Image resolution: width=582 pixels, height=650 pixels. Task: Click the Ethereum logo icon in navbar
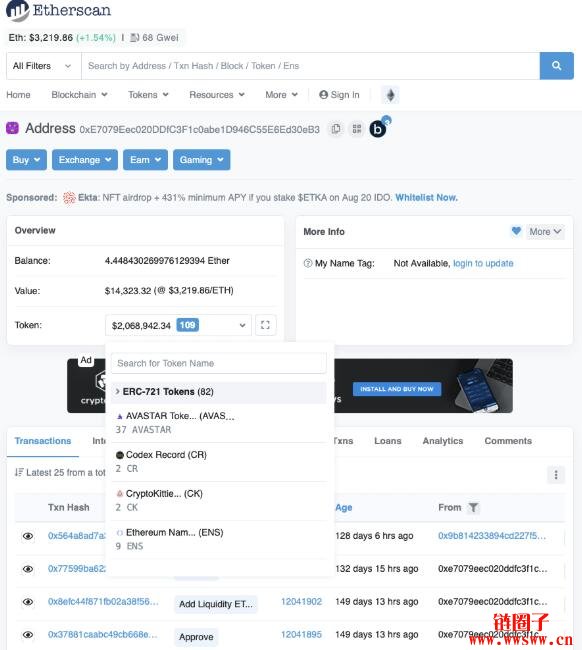390,95
